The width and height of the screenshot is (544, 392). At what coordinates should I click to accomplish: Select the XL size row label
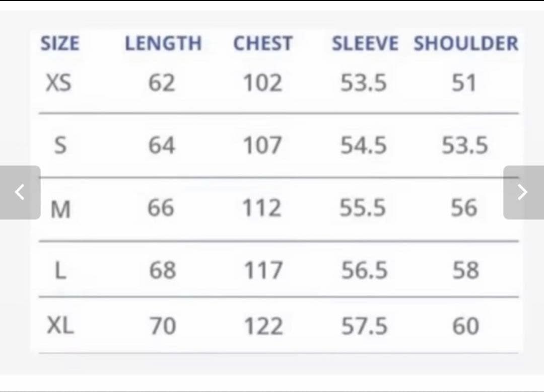(x=60, y=327)
